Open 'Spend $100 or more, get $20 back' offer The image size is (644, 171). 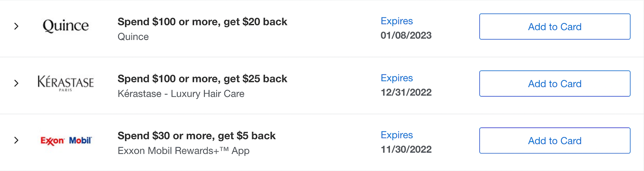pos(202,22)
